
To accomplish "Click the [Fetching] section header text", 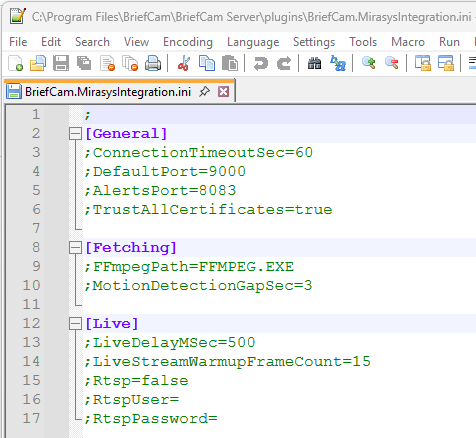I will pos(131,248).
